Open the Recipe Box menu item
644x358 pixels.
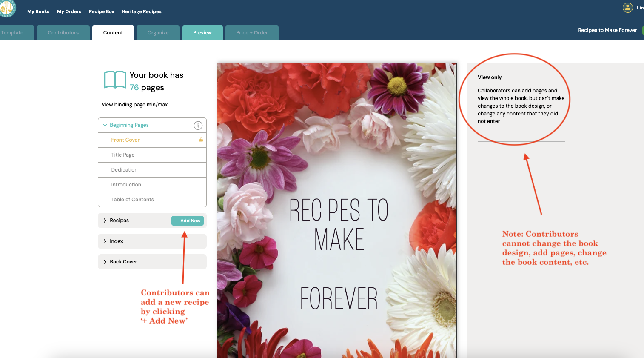coord(101,11)
